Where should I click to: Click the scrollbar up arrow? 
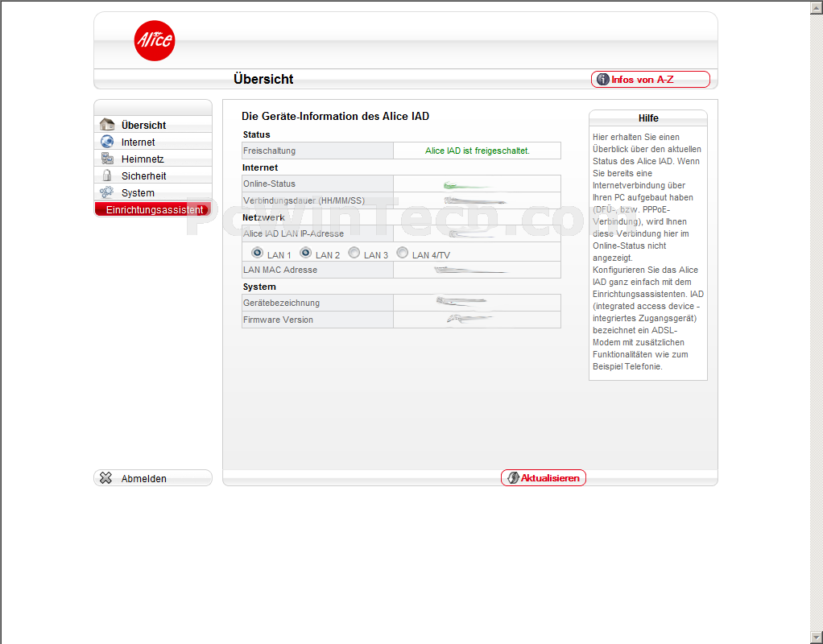[x=817, y=6]
